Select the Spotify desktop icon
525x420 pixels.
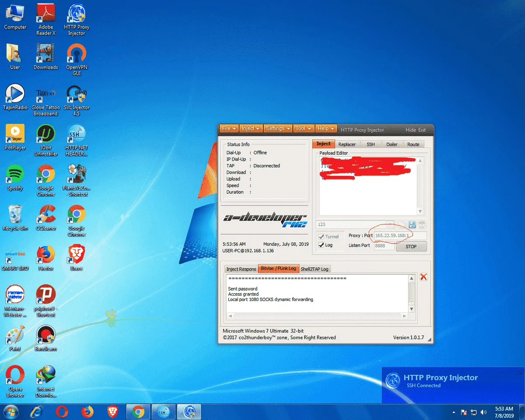click(x=15, y=178)
